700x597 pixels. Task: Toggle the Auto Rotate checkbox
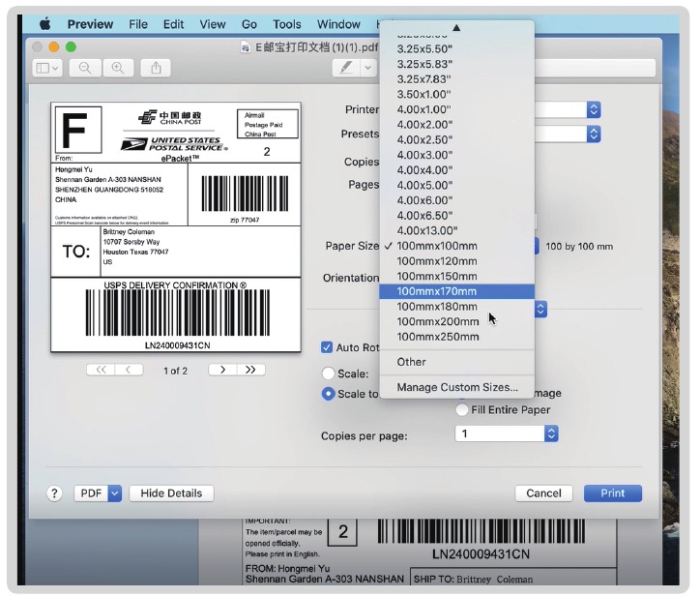pyautogui.click(x=327, y=347)
